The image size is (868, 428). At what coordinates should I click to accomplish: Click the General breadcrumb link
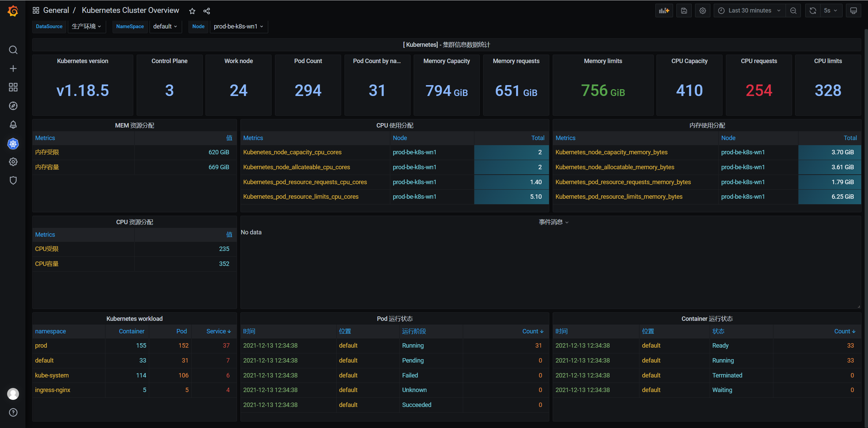pyautogui.click(x=56, y=10)
